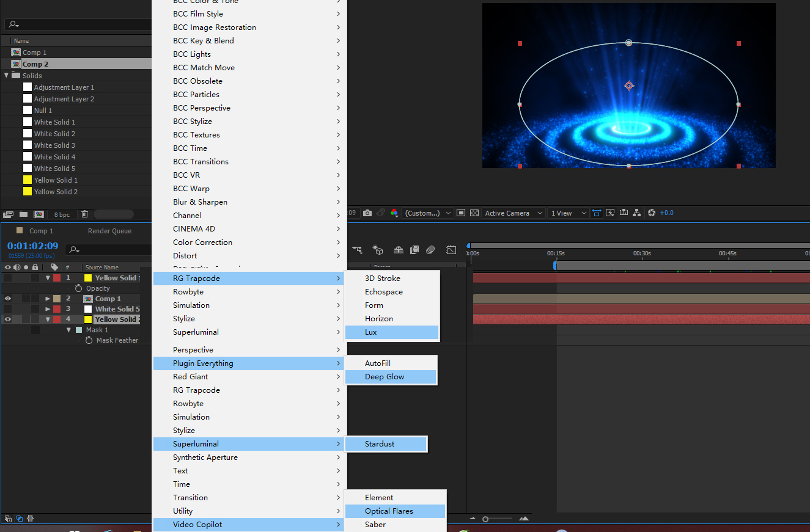Click the Reset Exposure aperture icon
The height and width of the screenshot is (532, 810).
point(652,213)
